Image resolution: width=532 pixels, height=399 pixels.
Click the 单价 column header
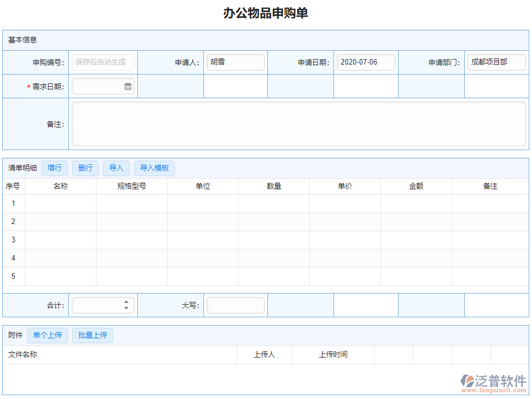[345, 187]
